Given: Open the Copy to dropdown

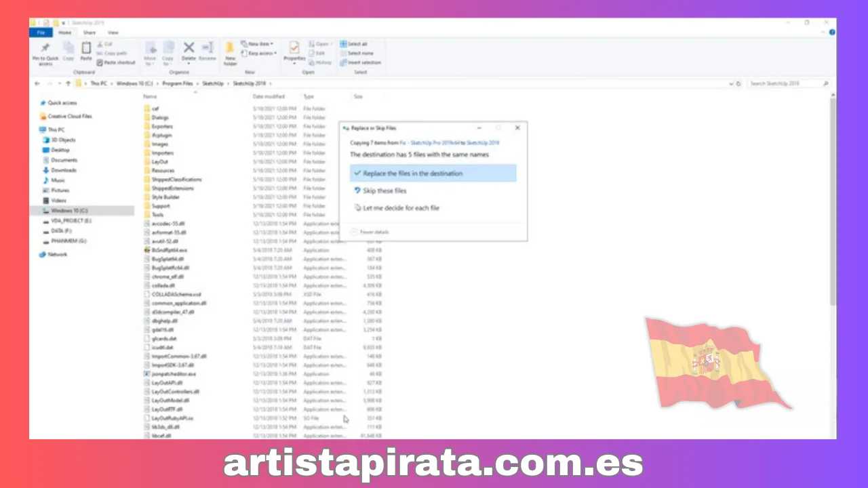Looking at the screenshot, I should [168, 61].
